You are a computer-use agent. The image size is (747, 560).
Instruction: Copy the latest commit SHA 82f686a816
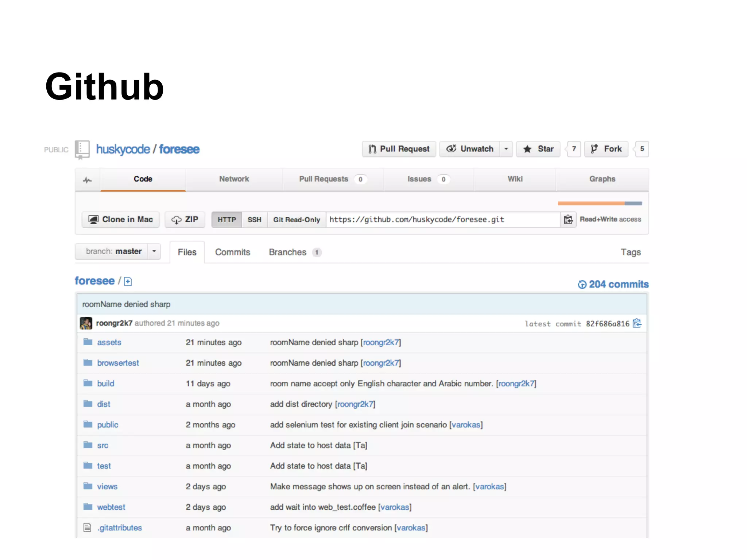click(637, 323)
